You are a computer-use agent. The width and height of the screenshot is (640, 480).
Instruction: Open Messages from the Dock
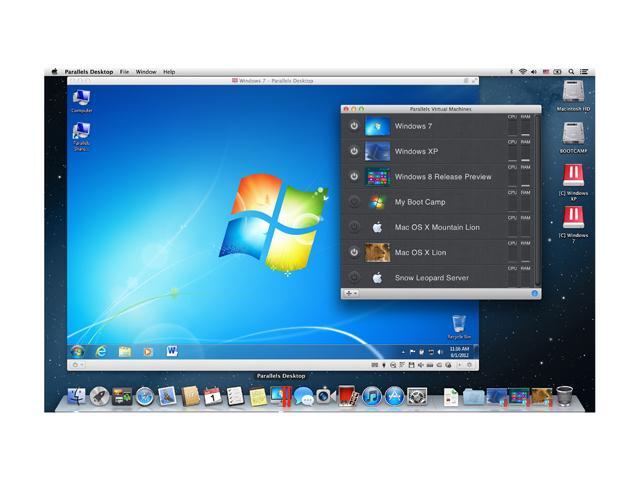[303, 396]
